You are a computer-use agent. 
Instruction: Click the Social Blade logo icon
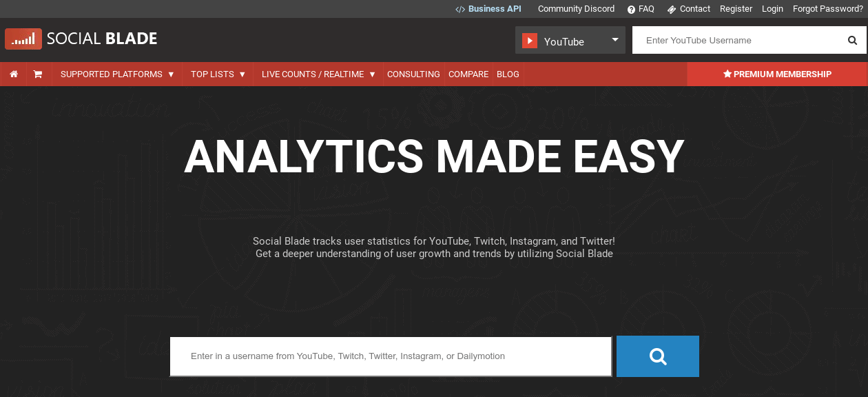23,39
